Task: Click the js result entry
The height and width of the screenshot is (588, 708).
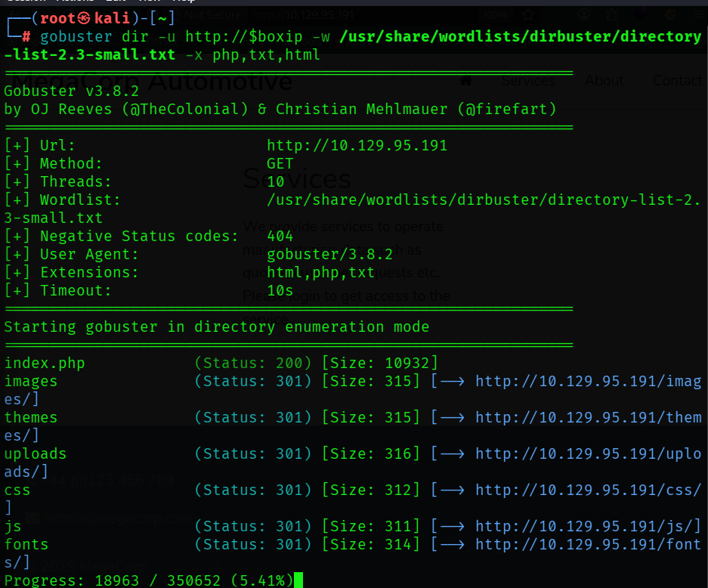Action: 13,527
